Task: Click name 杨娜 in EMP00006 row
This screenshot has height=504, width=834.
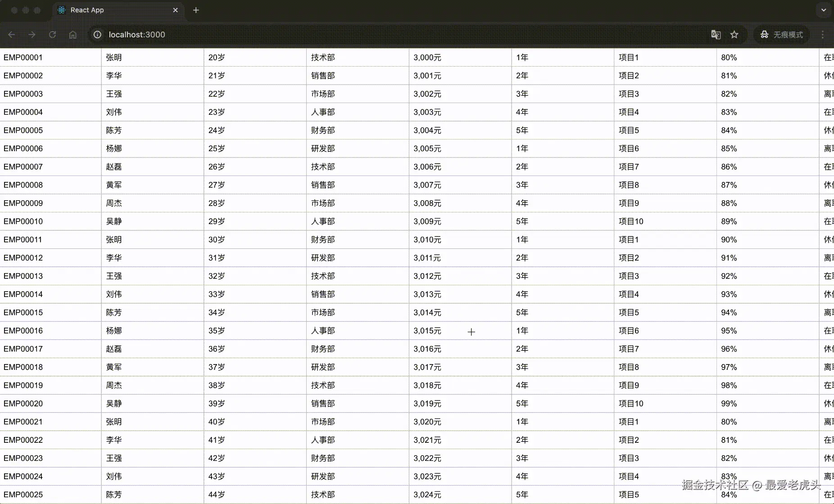Action: [x=114, y=148]
